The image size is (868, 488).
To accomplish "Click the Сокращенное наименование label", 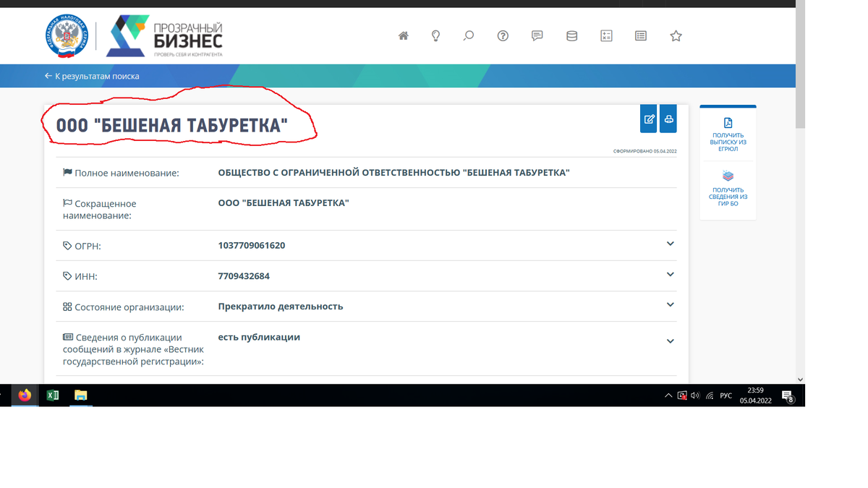I will (x=99, y=210).
